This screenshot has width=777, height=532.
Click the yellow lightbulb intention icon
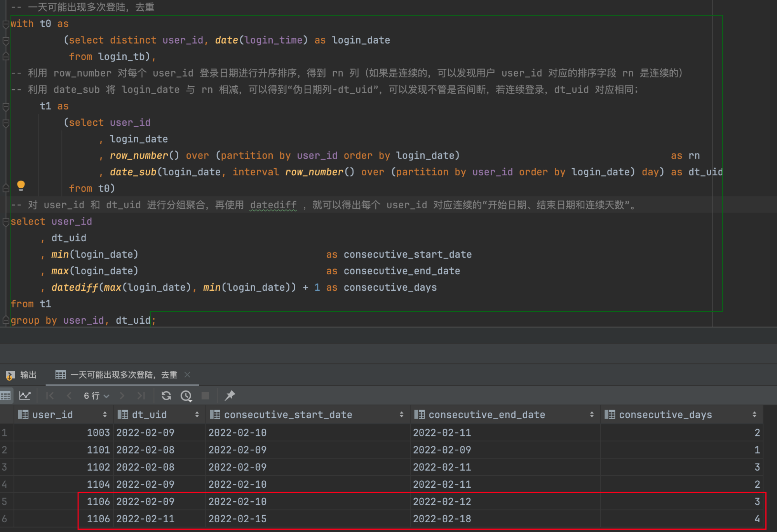point(21,186)
